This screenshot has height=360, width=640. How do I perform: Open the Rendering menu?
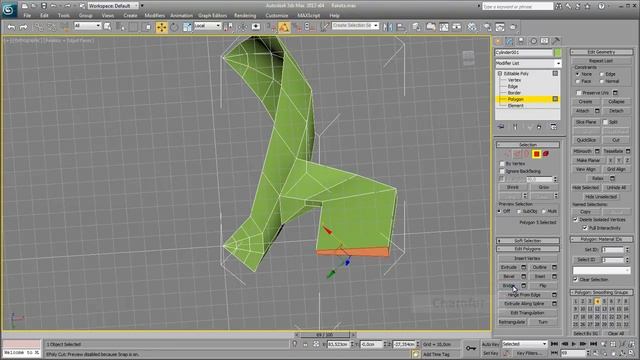(245, 16)
